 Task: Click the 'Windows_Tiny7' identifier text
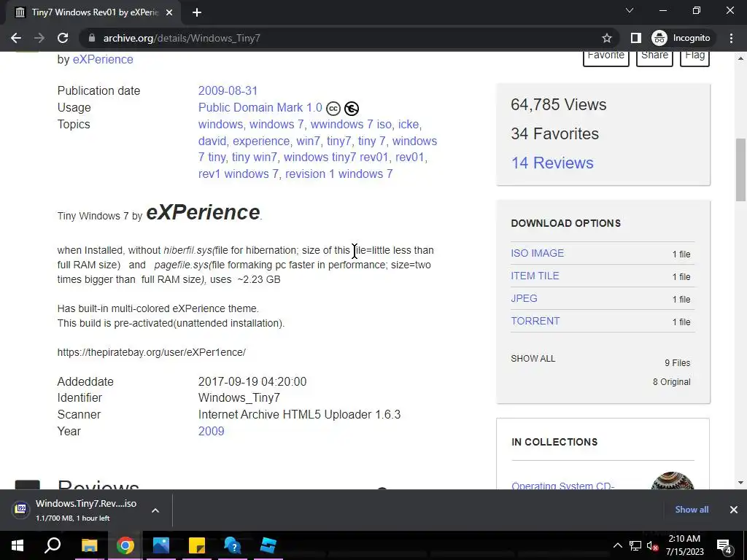tap(239, 397)
